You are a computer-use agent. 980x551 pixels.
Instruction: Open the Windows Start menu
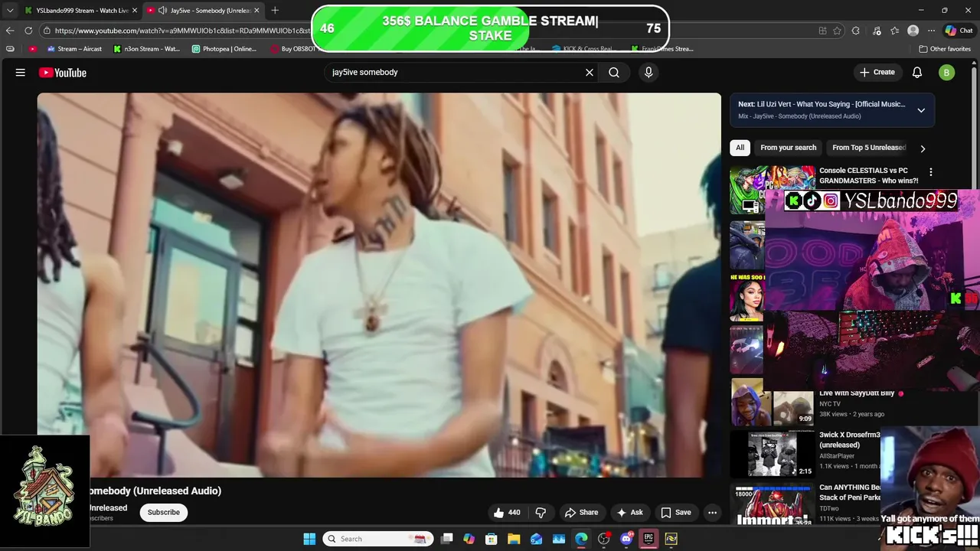click(x=309, y=539)
